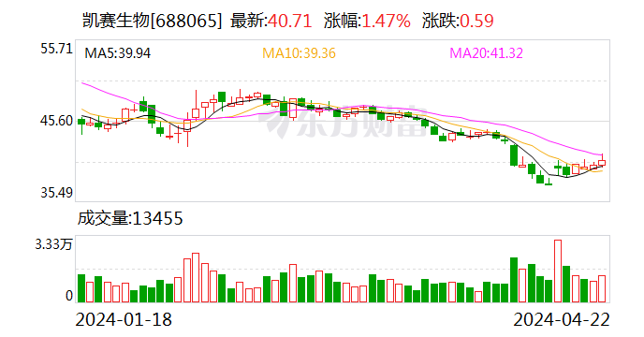
Task: Click the 45.60 price axis label
Action: [56, 121]
